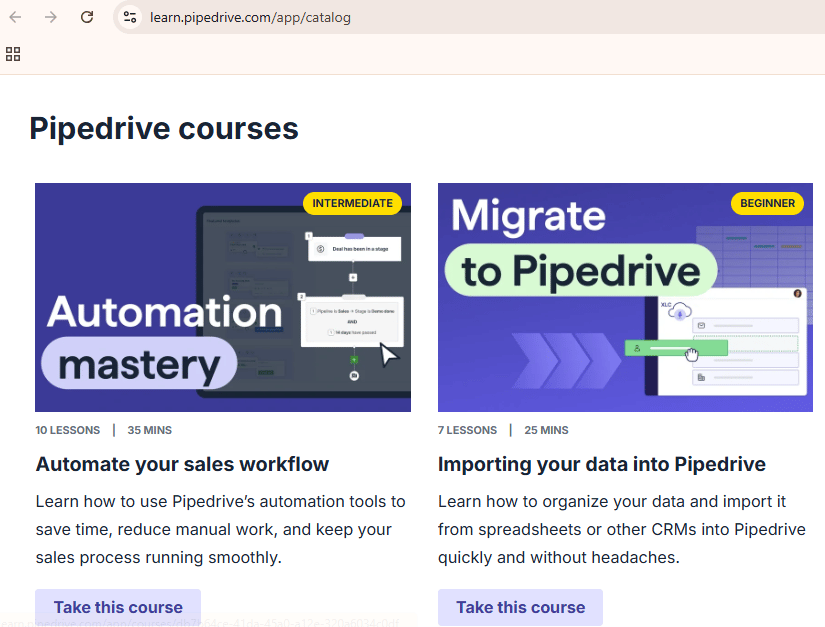The height and width of the screenshot is (627, 825).
Task: Click the address bar showing learn.pipedrive.com/app/catalog
Action: 250,17
